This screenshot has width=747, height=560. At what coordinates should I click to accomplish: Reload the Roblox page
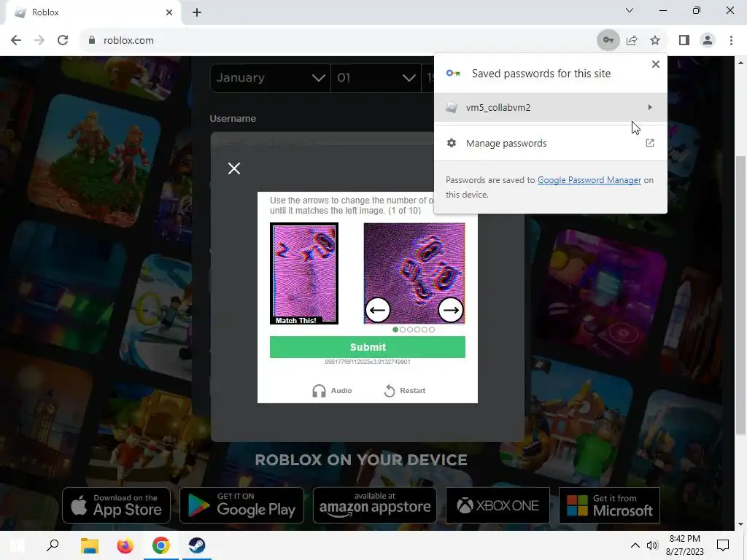[63, 41]
